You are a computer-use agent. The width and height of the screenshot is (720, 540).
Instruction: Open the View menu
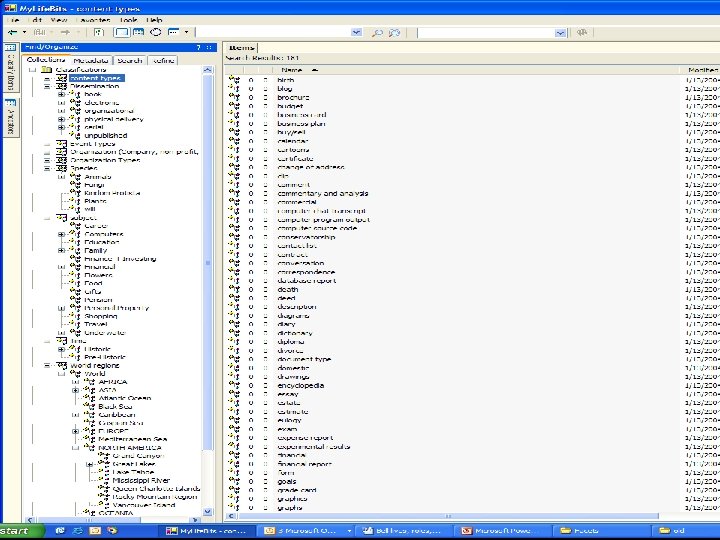tap(59, 20)
